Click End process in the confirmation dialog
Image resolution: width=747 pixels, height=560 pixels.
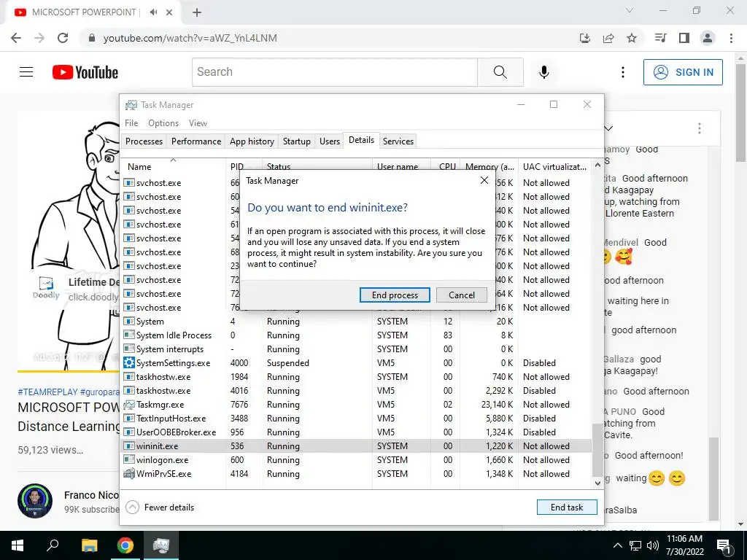coord(395,295)
